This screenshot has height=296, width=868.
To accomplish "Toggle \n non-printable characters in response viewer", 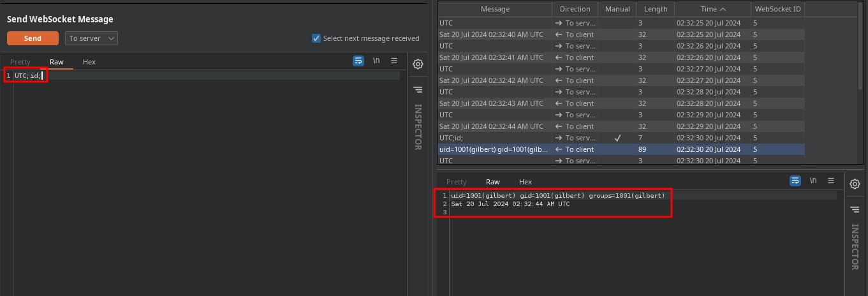I will (813, 181).
